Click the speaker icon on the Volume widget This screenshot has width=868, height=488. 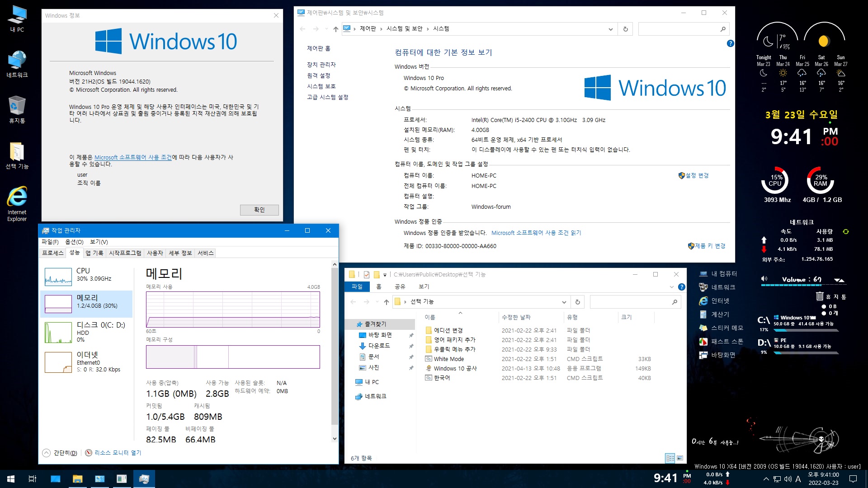764,279
